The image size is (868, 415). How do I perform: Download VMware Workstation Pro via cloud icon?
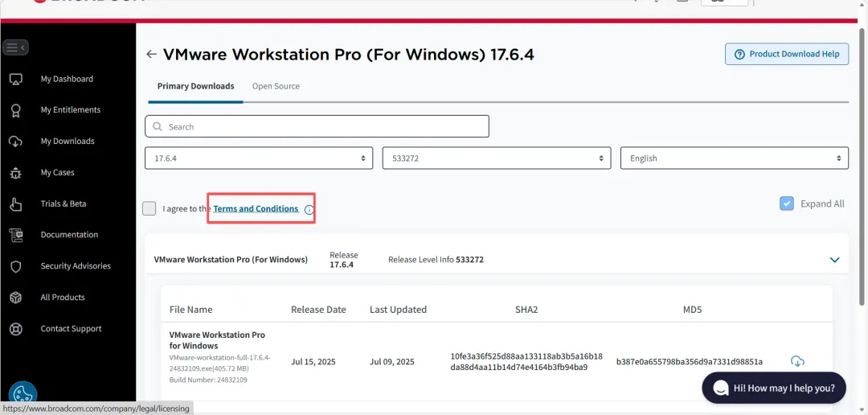(797, 362)
